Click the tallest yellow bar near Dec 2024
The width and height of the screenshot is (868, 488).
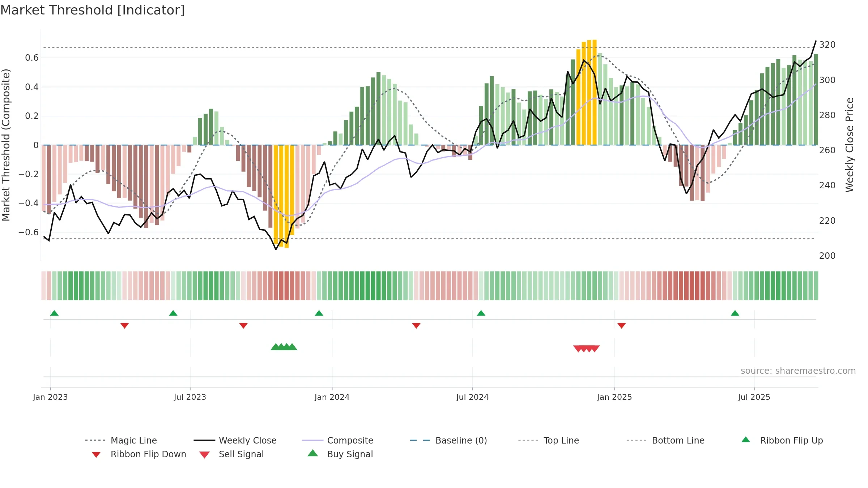click(x=595, y=92)
